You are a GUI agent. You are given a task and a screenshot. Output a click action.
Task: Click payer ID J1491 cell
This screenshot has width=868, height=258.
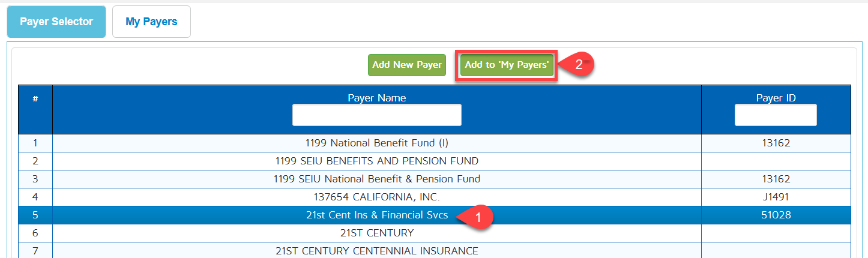[x=776, y=197]
